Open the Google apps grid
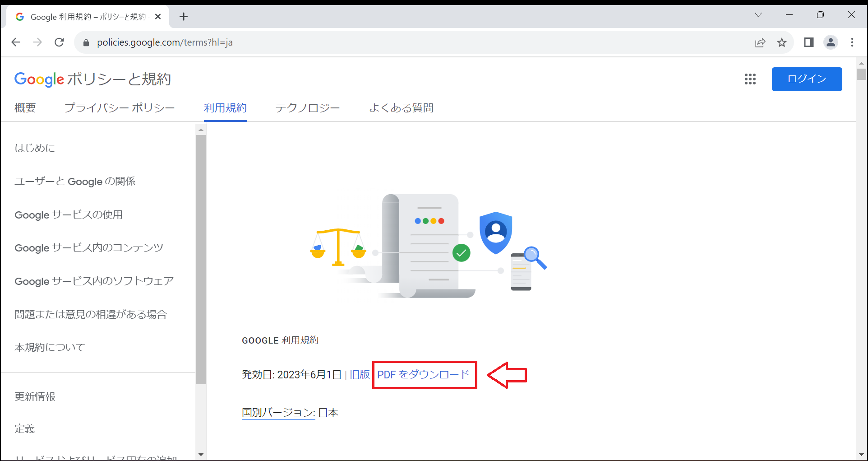 (750, 79)
